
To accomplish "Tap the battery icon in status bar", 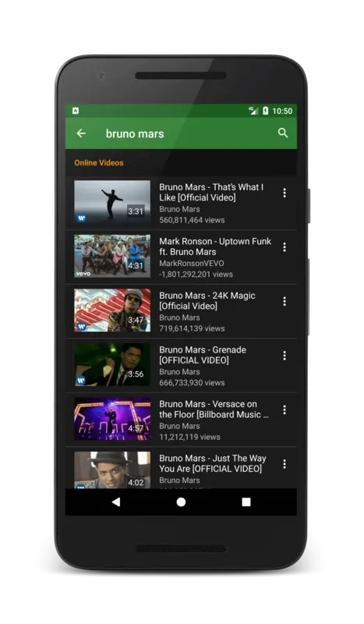I will [265, 111].
